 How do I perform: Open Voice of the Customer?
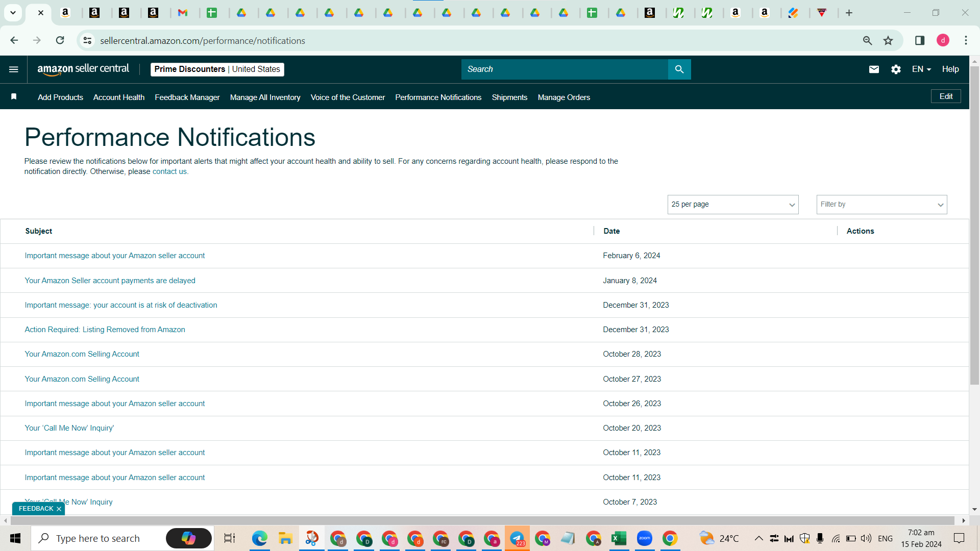pyautogui.click(x=348, y=97)
